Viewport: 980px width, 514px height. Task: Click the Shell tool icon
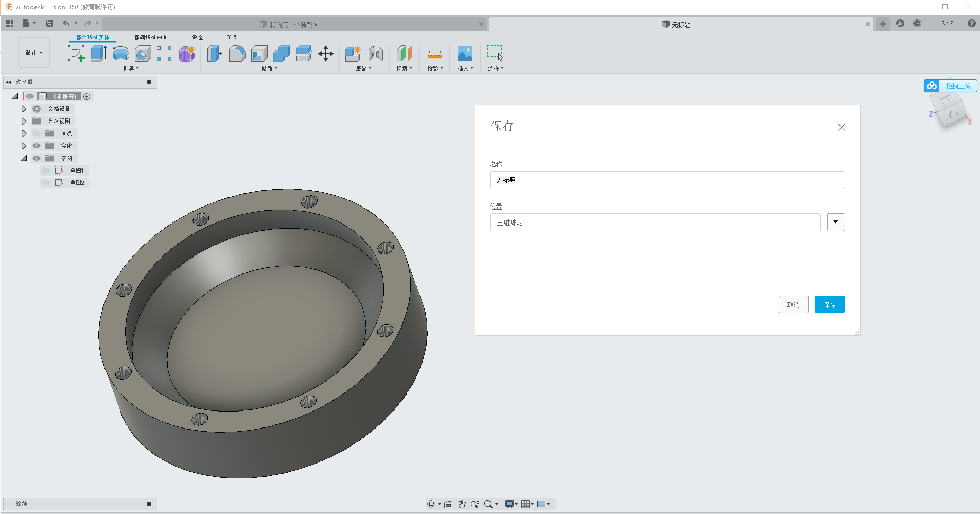[x=259, y=54]
